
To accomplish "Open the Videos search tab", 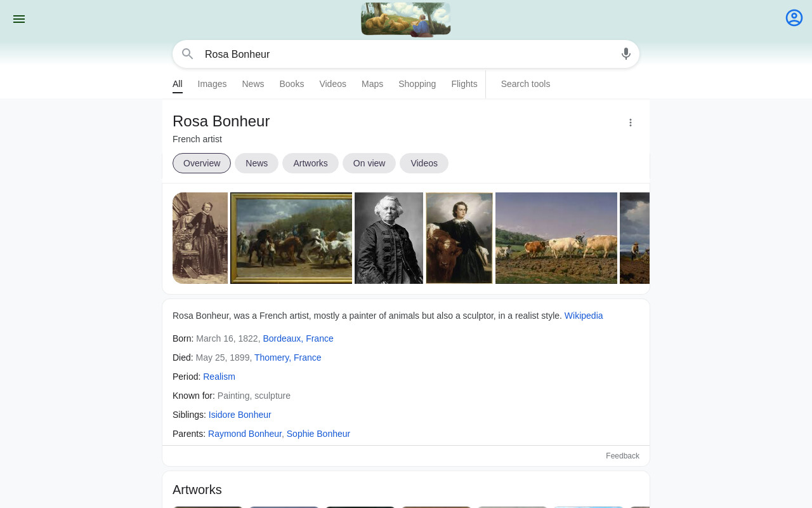I will 333,84.
